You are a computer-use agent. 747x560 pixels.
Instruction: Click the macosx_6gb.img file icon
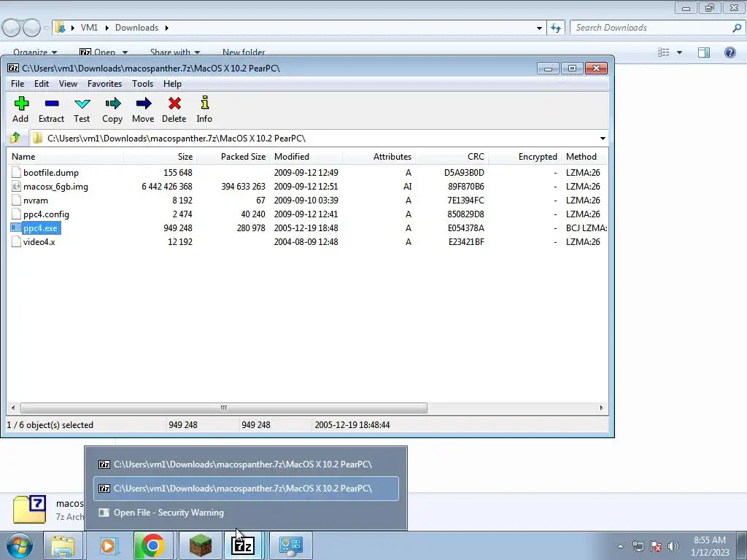[16, 186]
